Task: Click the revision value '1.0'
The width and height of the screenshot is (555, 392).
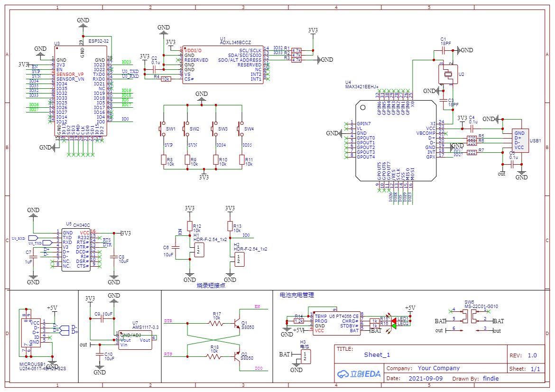Action: 532,355
